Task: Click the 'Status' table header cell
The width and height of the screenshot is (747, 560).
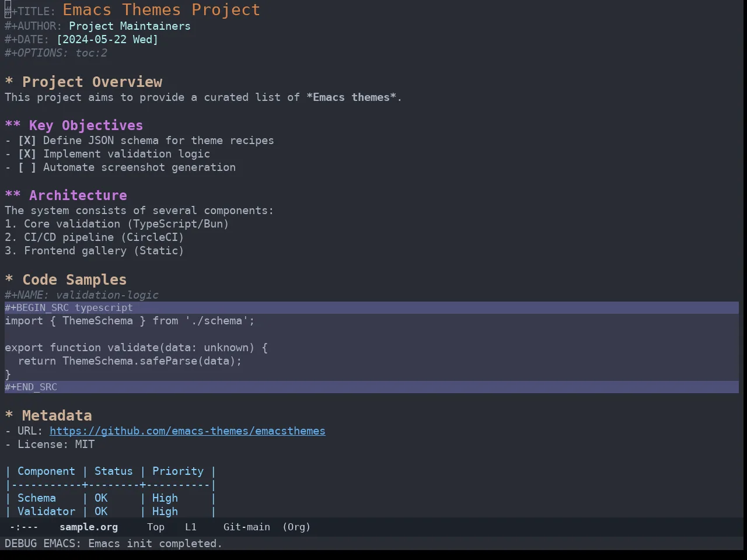Action: [114, 471]
